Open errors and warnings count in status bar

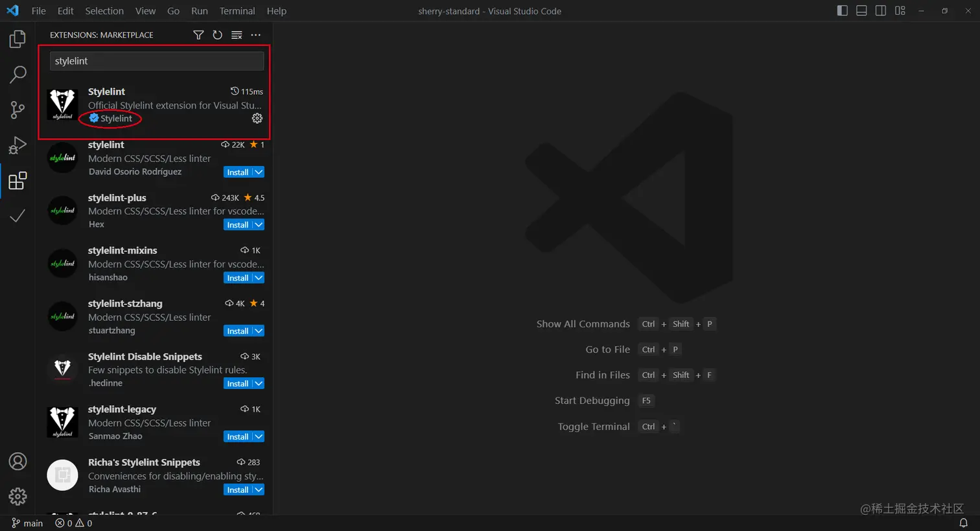click(x=74, y=523)
